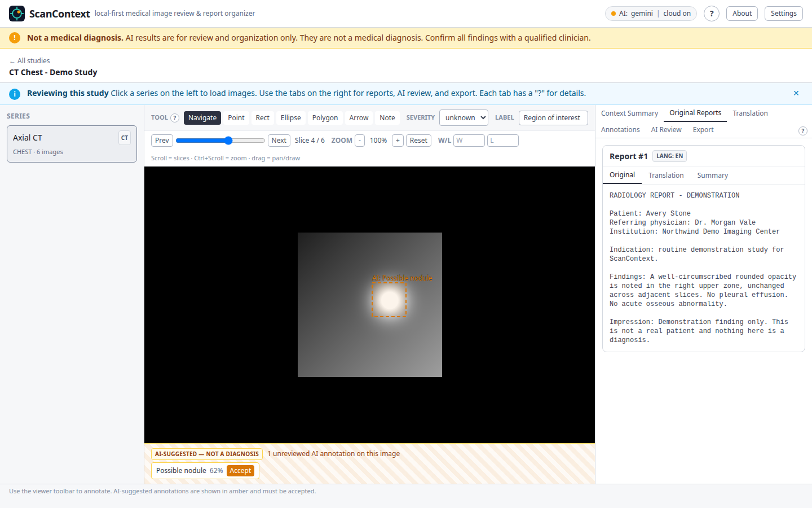Accept the Possible nodule AI suggestion
This screenshot has height=508, width=812.
(240, 471)
